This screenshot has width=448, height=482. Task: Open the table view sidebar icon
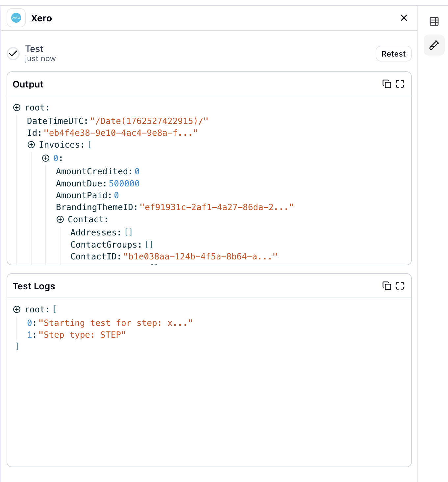tap(434, 21)
